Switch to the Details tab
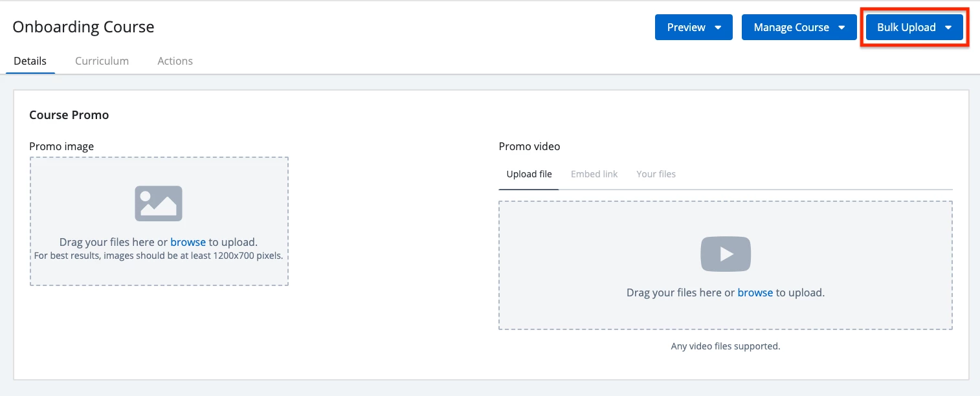This screenshot has width=980, height=396. click(x=30, y=61)
